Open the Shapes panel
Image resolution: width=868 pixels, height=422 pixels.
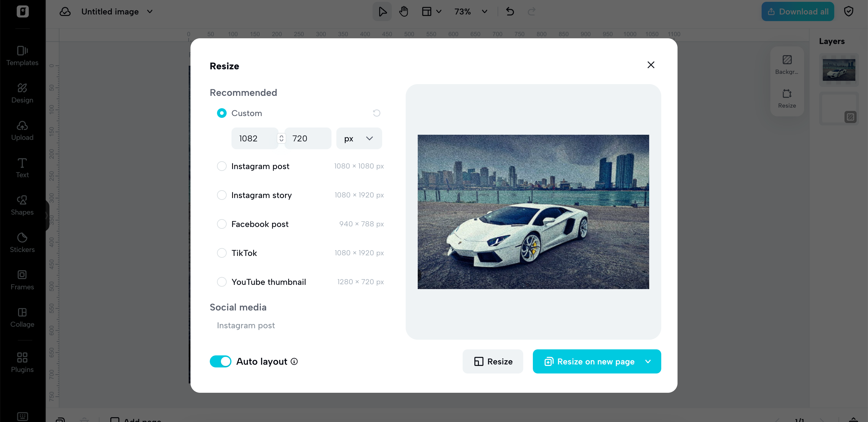click(x=22, y=205)
